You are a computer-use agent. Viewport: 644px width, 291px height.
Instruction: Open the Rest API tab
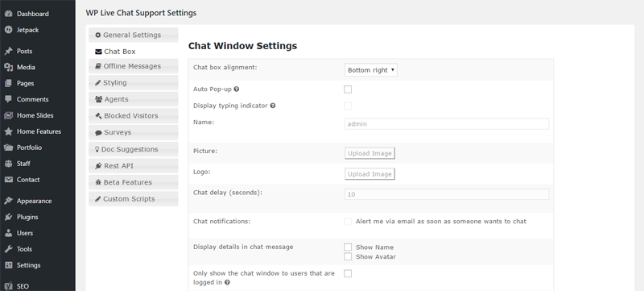point(134,165)
